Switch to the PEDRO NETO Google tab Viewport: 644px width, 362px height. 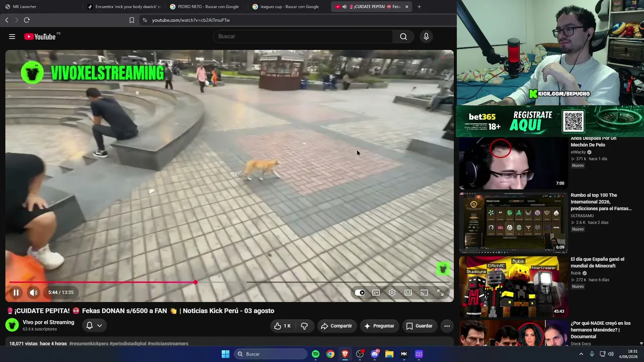206,7
